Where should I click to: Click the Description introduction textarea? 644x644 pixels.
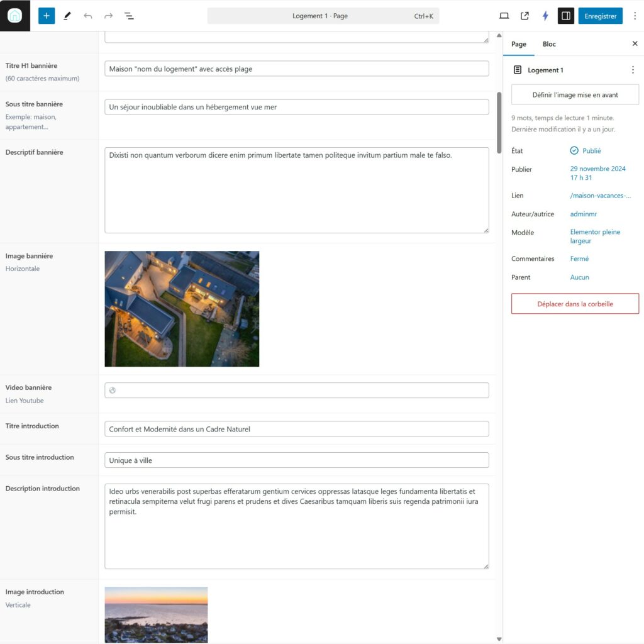click(x=297, y=526)
